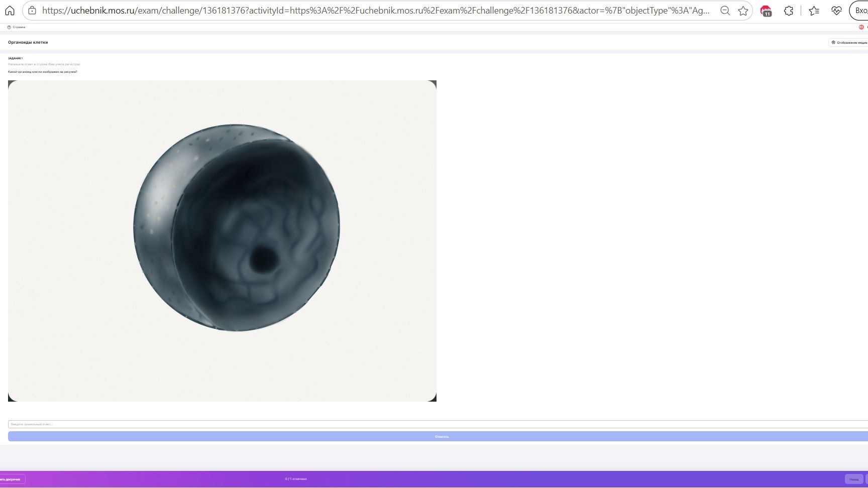Go back using Назад button
The image size is (868, 488).
click(854, 479)
